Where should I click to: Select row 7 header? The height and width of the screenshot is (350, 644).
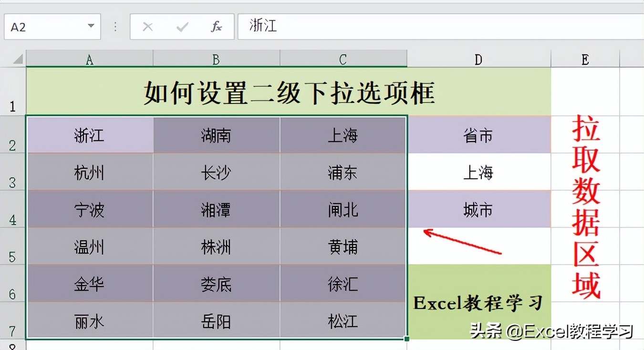(x=13, y=320)
